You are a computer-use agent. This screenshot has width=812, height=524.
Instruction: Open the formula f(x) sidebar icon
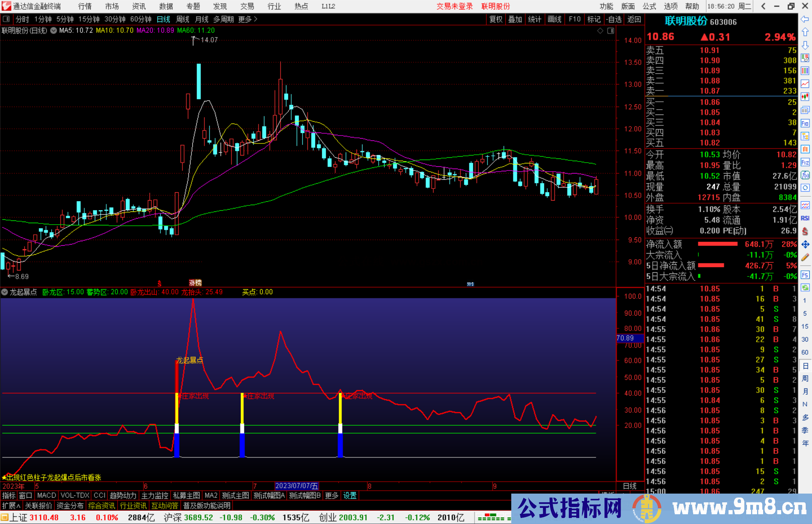[805, 175]
